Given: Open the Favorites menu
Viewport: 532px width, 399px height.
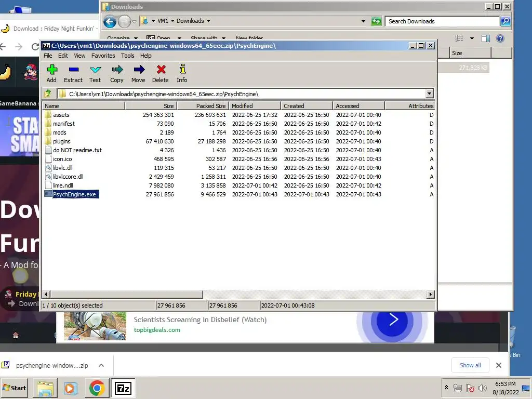Looking at the screenshot, I should pos(103,56).
